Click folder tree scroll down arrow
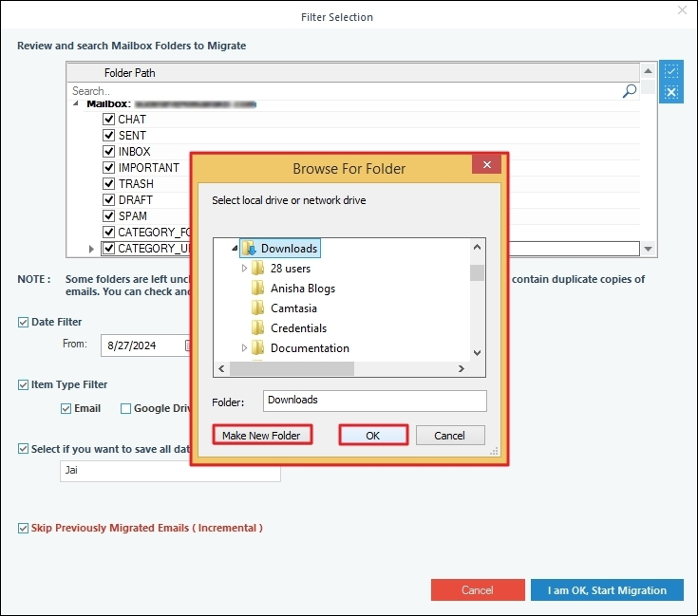Image resolution: width=698 pixels, height=616 pixels. [477, 353]
